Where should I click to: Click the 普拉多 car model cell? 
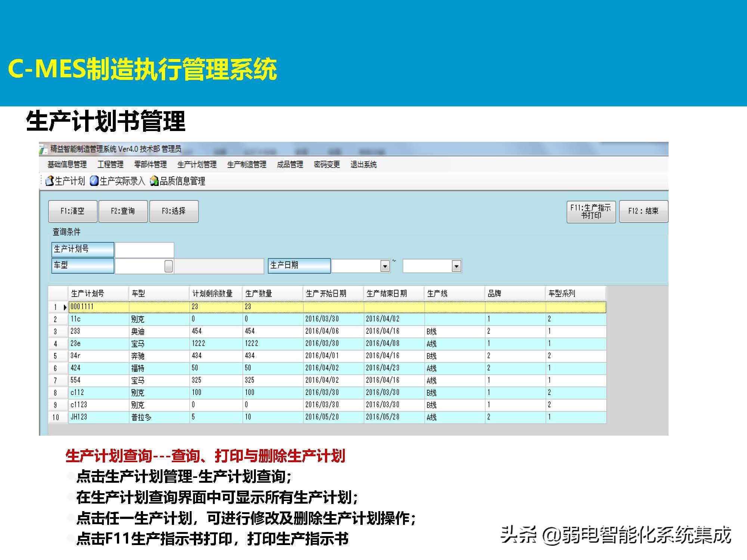[x=159, y=417]
